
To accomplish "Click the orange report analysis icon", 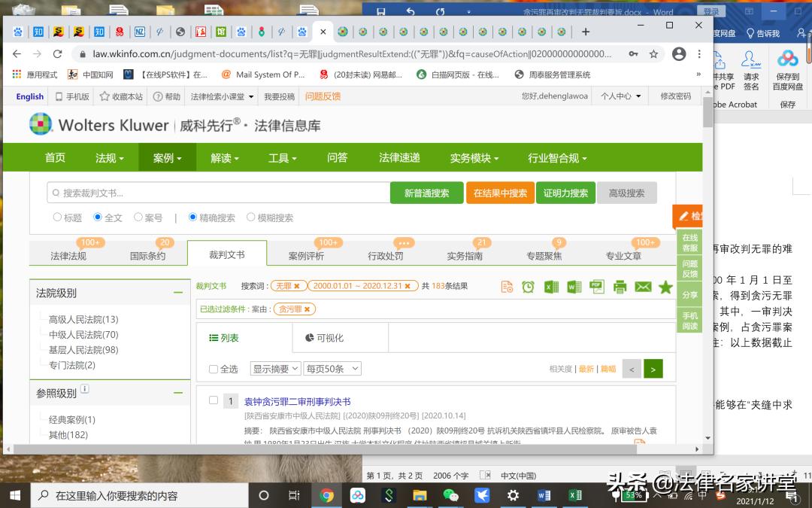I will [505, 287].
